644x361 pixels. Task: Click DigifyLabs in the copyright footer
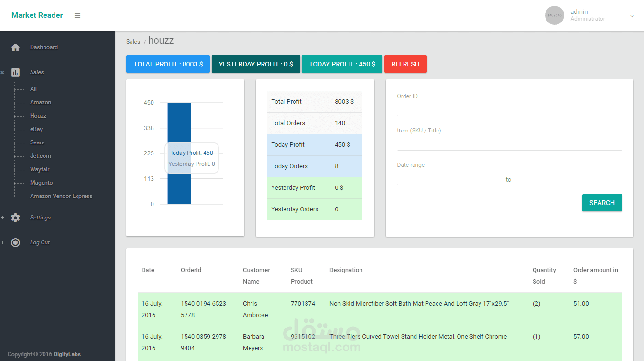67,354
